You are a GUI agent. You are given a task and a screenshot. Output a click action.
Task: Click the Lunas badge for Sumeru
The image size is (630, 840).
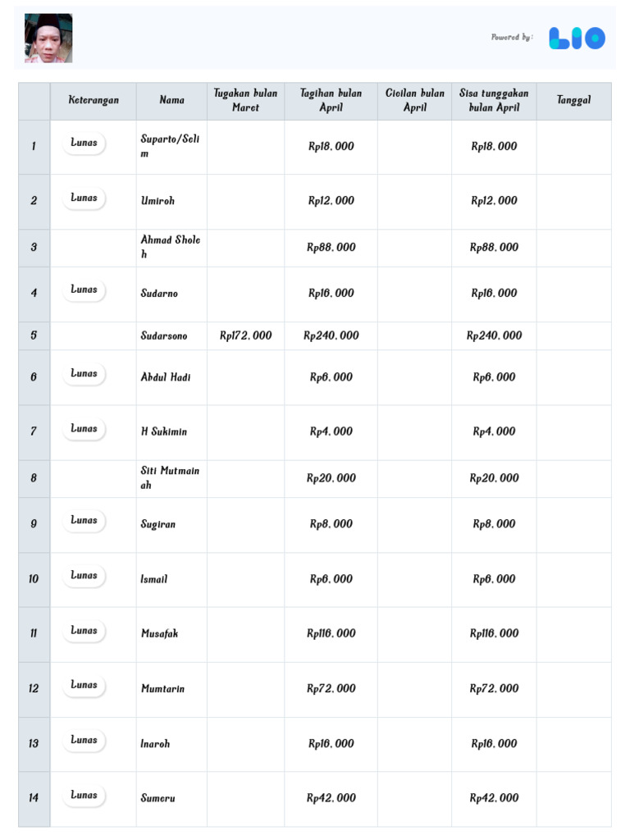(84, 795)
